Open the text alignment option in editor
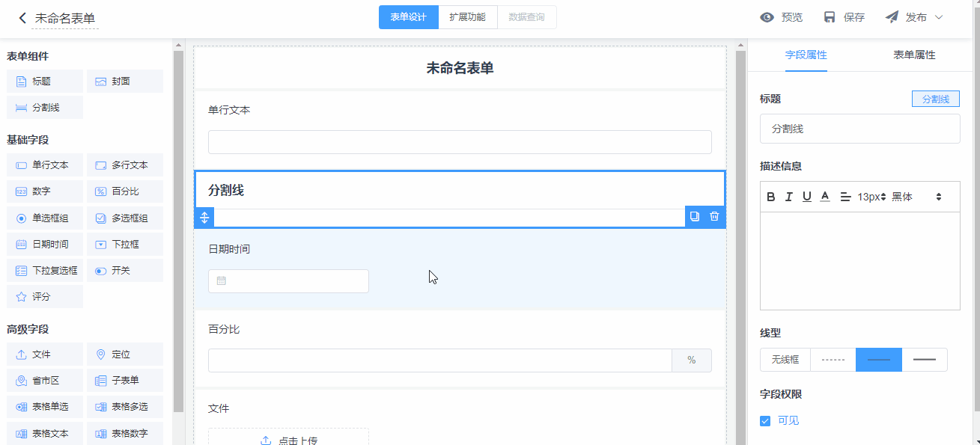This screenshot has width=980, height=445. click(845, 197)
